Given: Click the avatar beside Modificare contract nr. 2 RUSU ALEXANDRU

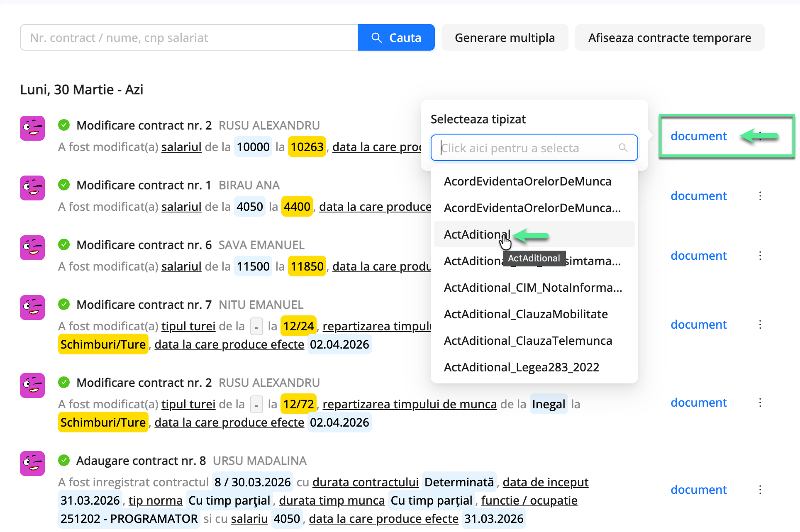Looking at the screenshot, I should pos(32,128).
